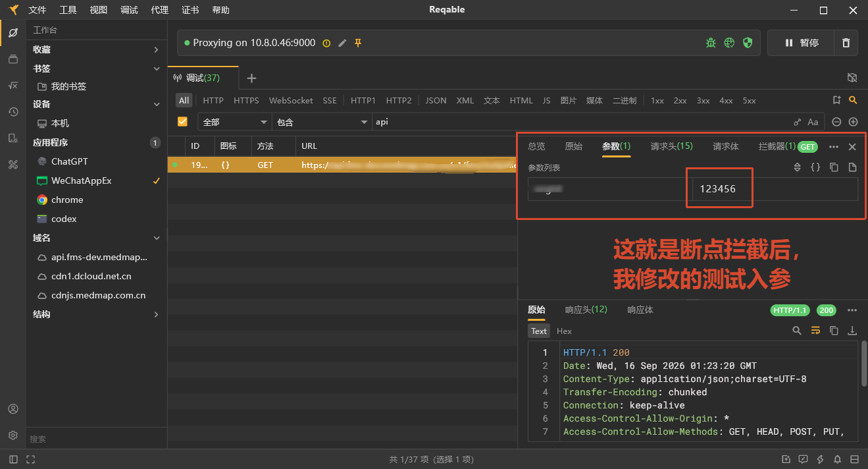Open the settings gear icon
Screen dimensions: 868x469
13,435
